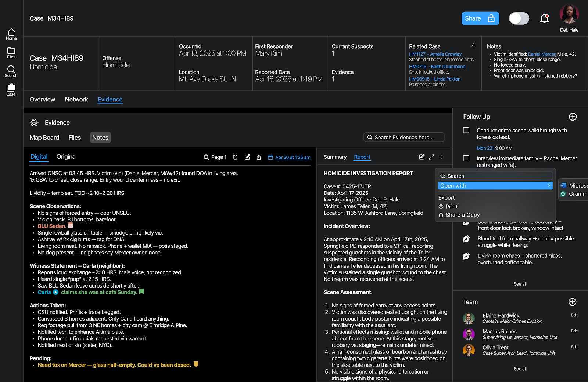
Task: Expand the report to fullscreen
Action: pos(431,157)
